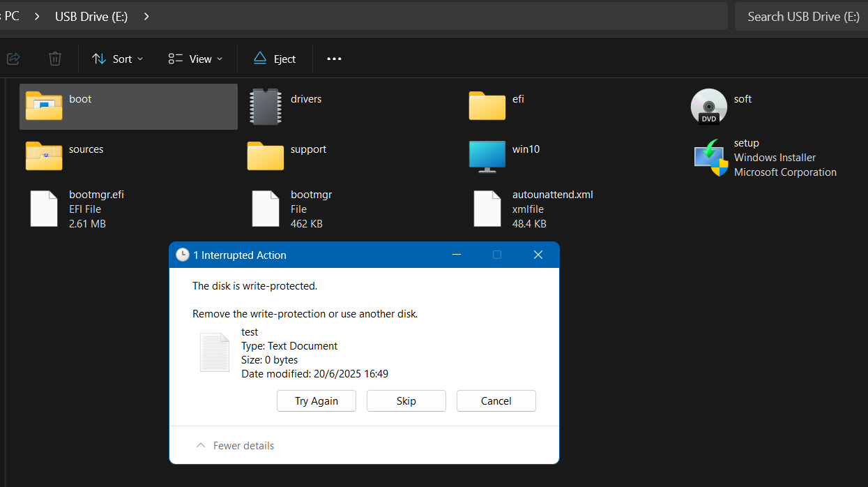This screenshot has height=487, width=868.
Task: Collapse Fewer details section
Action: click(x=235, y=445)
